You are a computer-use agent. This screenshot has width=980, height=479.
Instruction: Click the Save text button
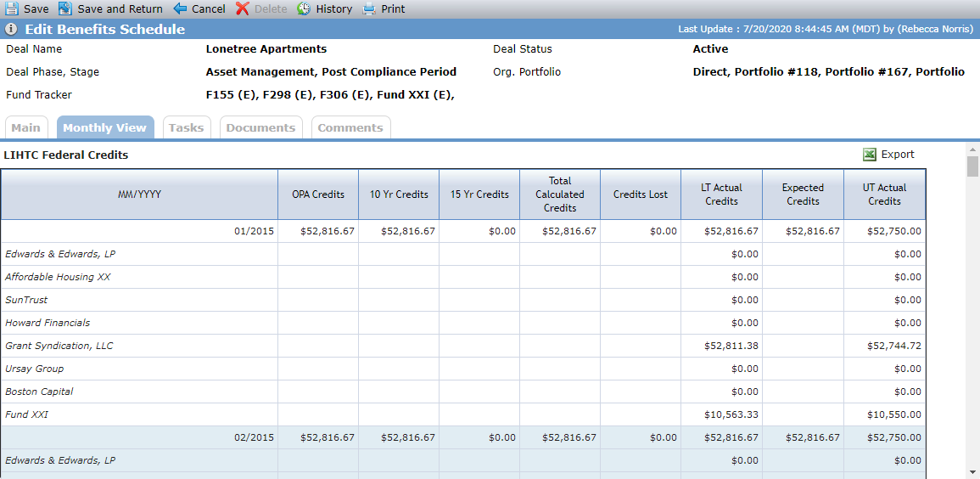coord(36,8)
